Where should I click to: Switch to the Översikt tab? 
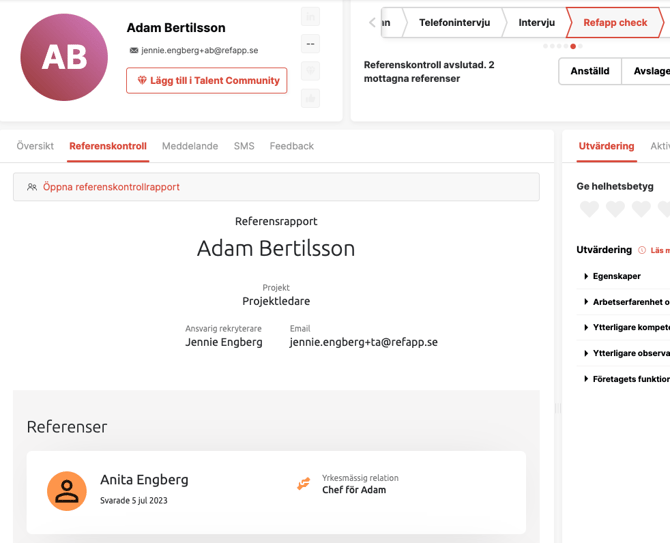pyautogui.click(x=35, y=146)
